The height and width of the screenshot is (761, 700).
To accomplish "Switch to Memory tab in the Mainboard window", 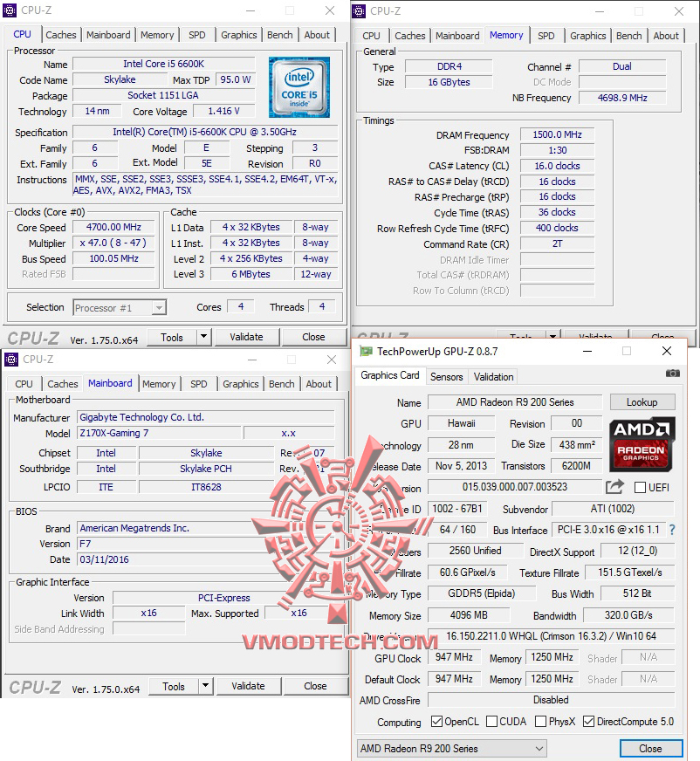I will pos(159,384).
